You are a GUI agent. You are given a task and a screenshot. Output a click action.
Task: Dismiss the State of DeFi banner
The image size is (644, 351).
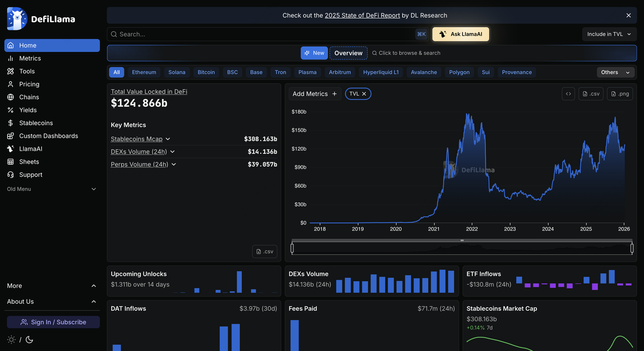pyautogui.click(x=628, y=16)
